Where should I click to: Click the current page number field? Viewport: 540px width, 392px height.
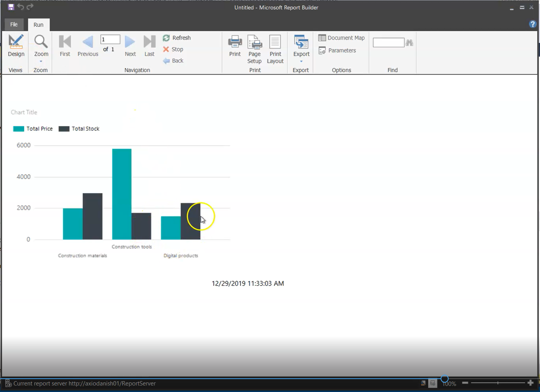(x=110, y=39)
